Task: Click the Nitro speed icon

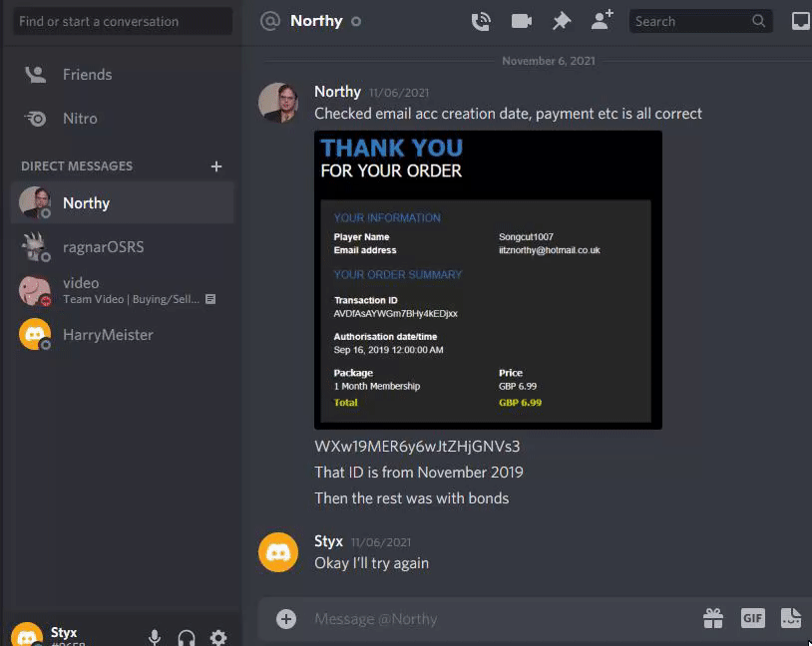Action: (35, 119)
